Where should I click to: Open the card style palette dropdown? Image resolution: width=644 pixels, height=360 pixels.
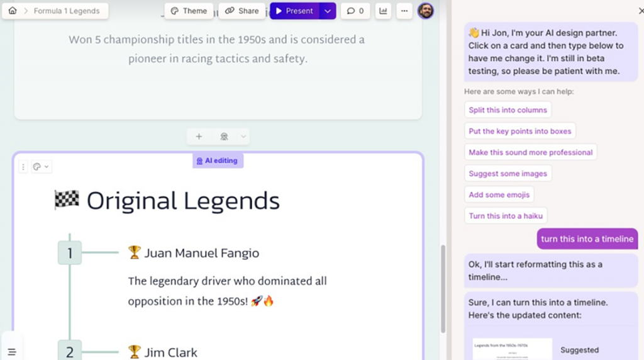[41, 166]
